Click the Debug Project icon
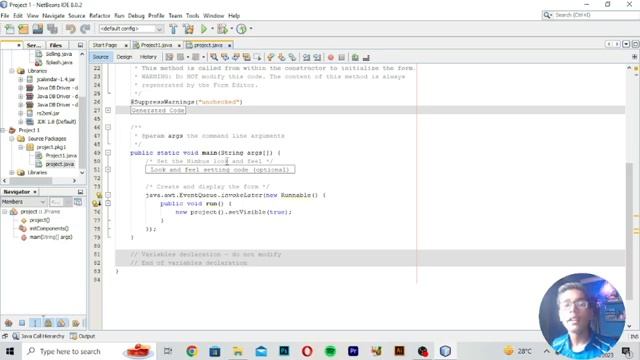The image size is (640, 360). [222, 29]
